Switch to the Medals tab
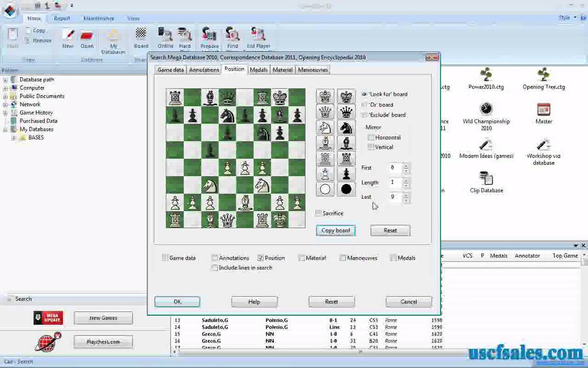Image resolution: width=588 pixels, height=368 pixels. click(259, 70)
